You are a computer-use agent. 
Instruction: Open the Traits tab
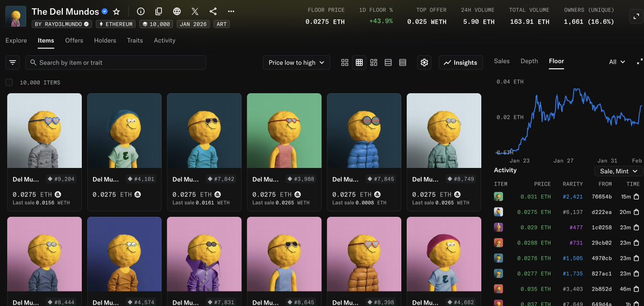point(135,40)
